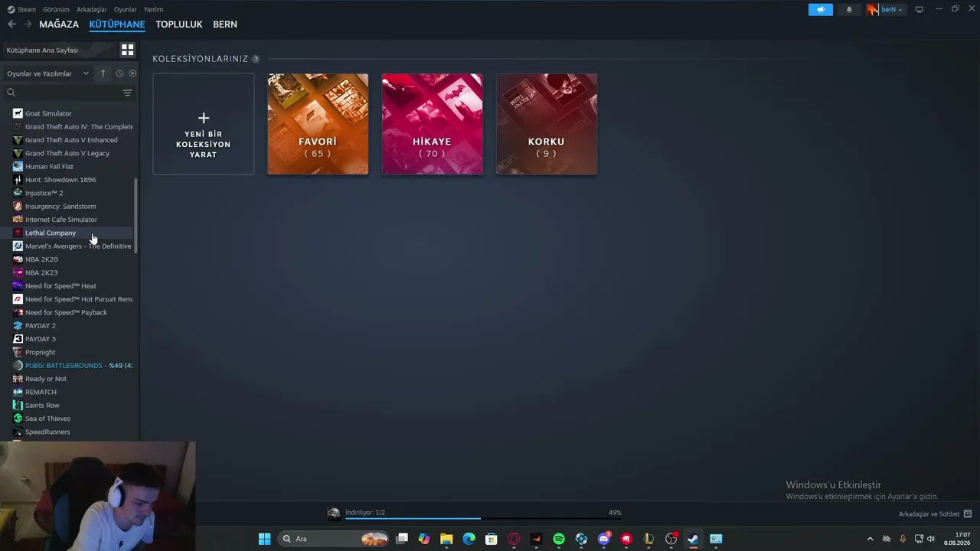
Task: Open advanced filters in the library search
Action: pyautogui.click(x=127, y=93)
